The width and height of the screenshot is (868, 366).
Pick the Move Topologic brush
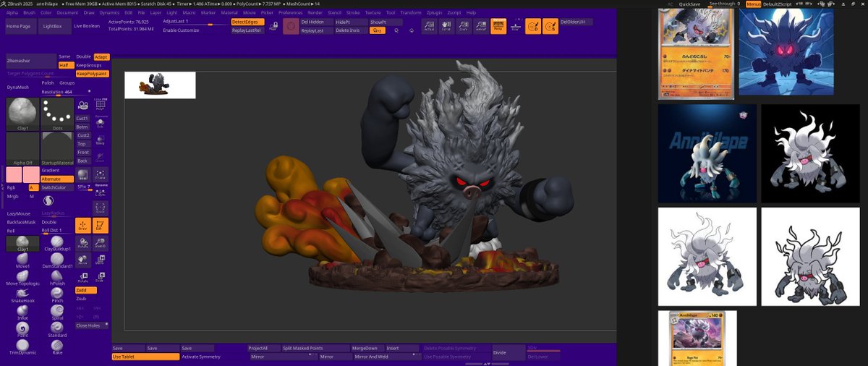(x=22, y=278)
